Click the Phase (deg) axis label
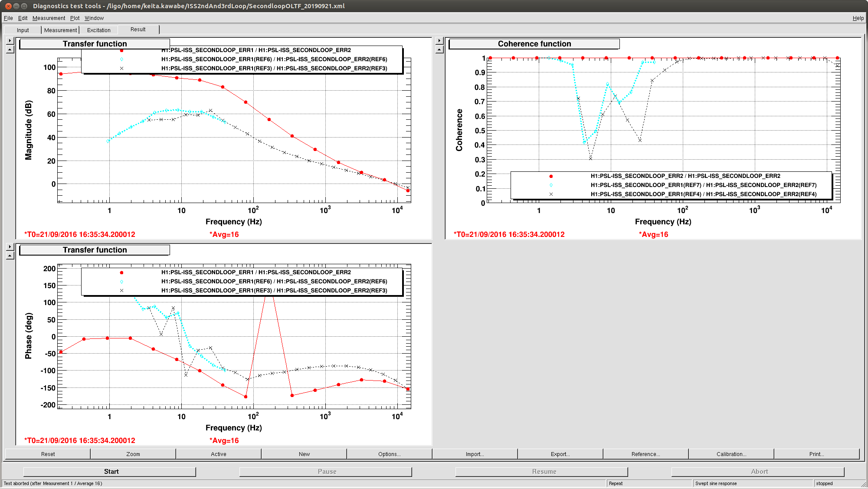 [29, 336]
